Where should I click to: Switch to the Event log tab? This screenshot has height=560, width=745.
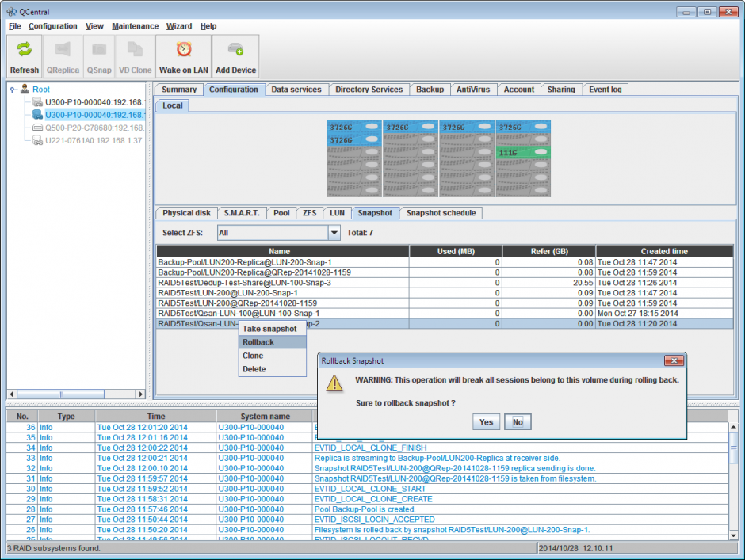pos(606,90)
